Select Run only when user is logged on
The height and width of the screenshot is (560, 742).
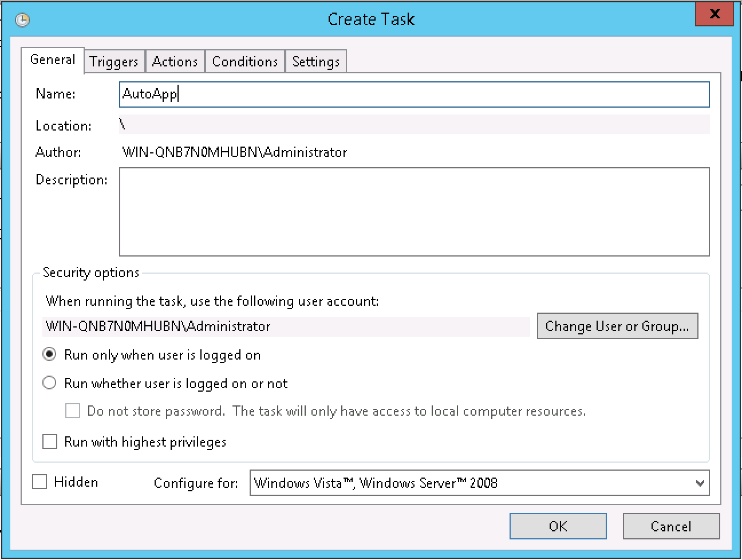(50, 354)
